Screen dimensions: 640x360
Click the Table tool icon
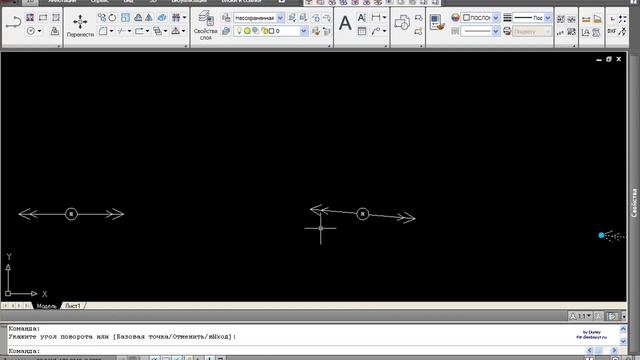[x=362, y=31]
